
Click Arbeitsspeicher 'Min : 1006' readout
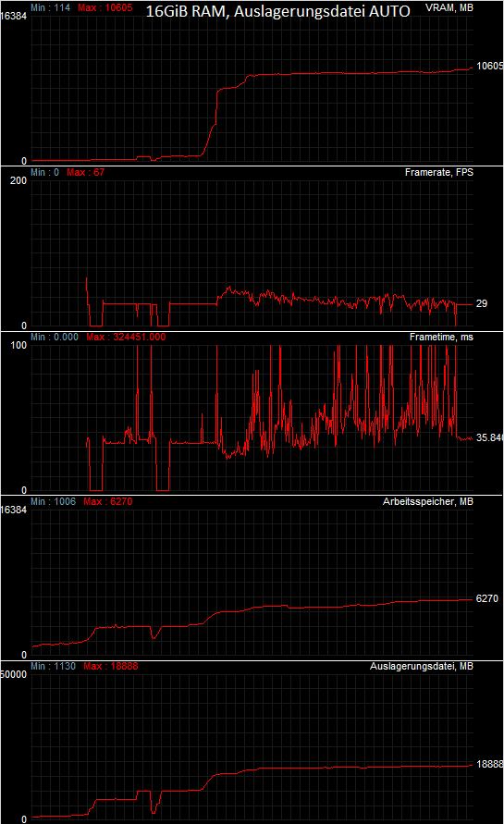click(x=53, y=502)
